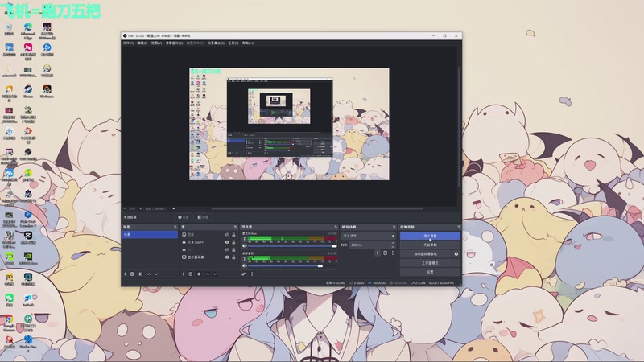Show the hidden 图像 source via eye icon
The image size is (644, 362).
pyautogui.click(x=227, y=235)
